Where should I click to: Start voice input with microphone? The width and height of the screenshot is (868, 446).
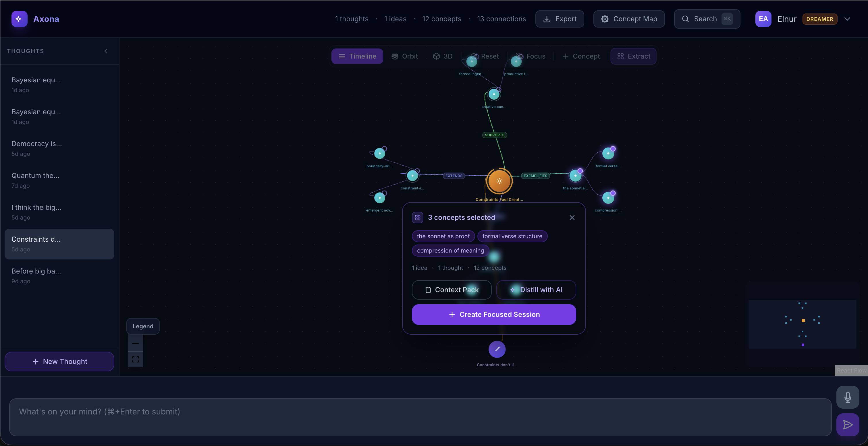848,397
